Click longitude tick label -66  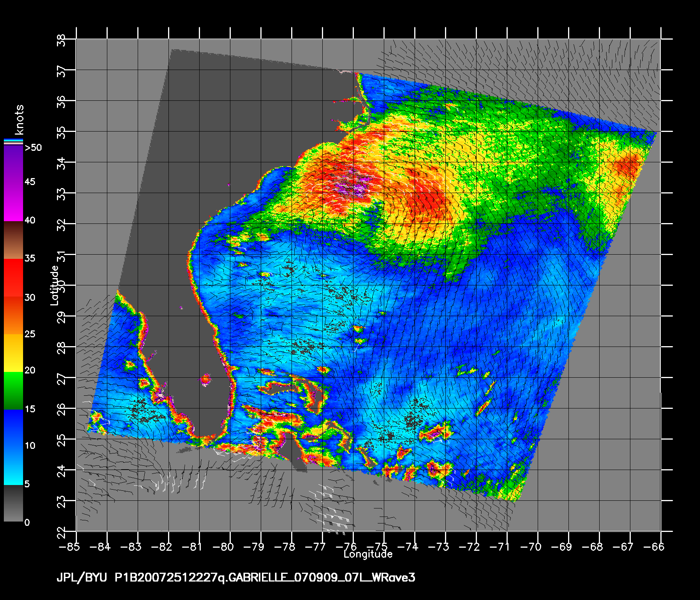[654, 547]
